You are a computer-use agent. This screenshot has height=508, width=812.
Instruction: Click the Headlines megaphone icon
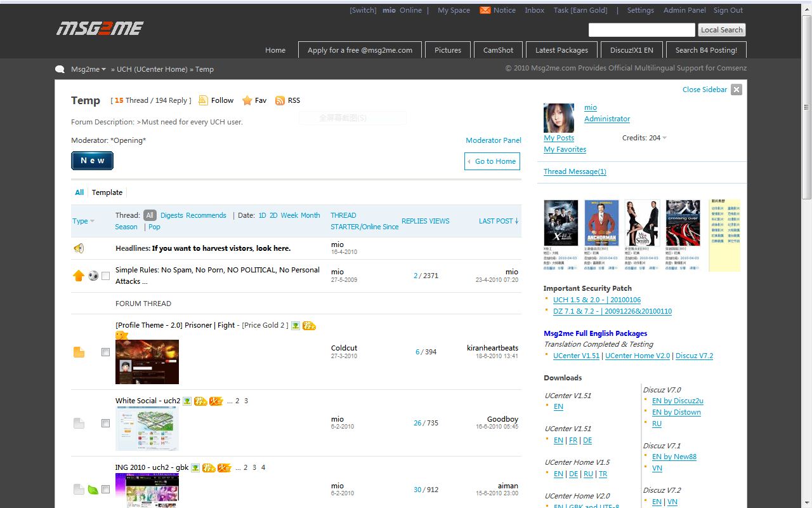tap(79, 248)
